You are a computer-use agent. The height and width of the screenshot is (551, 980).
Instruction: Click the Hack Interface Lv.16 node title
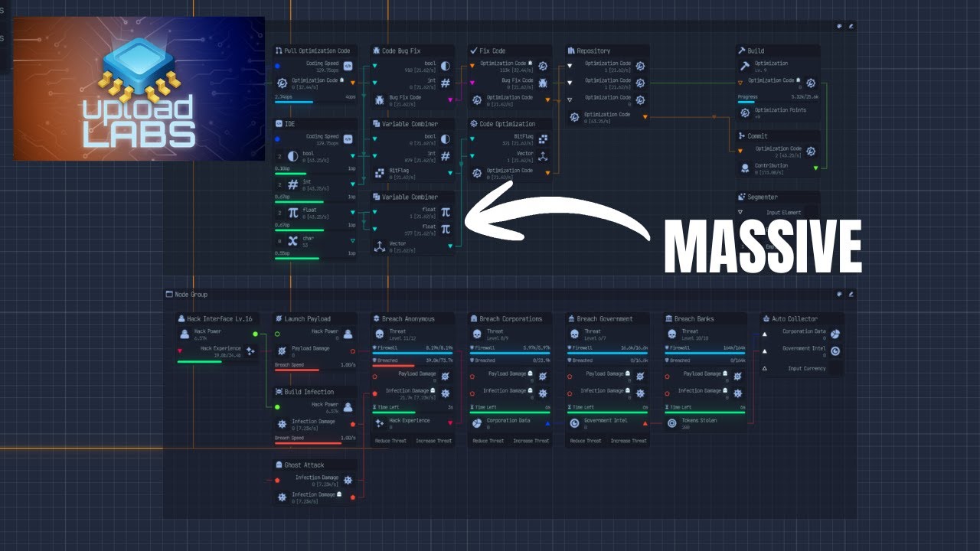coord(220,319)
